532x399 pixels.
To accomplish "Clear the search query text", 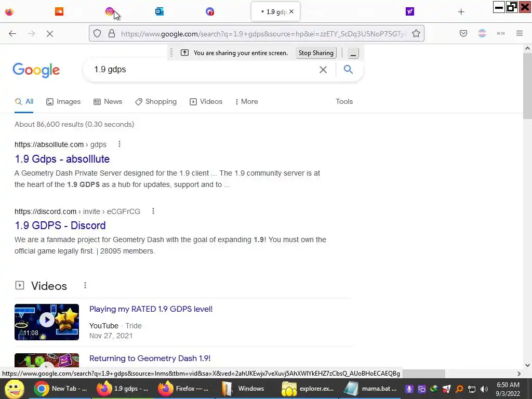I will pos(323,70).
